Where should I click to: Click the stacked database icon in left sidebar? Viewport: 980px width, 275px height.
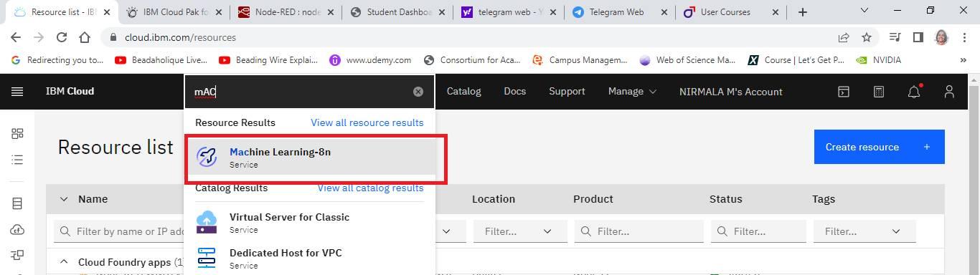click(17, 204)
